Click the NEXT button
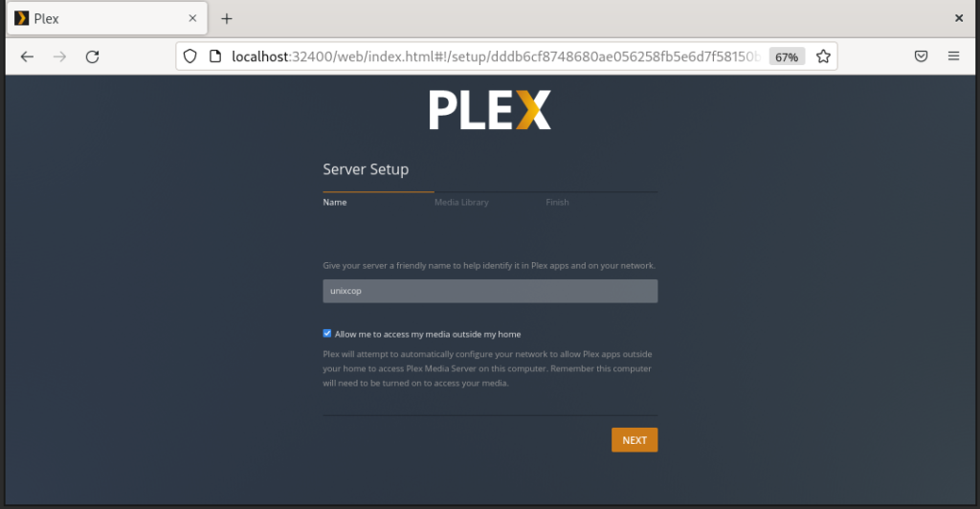The width and height of the screenshot is (980, 509). (635, 440)
